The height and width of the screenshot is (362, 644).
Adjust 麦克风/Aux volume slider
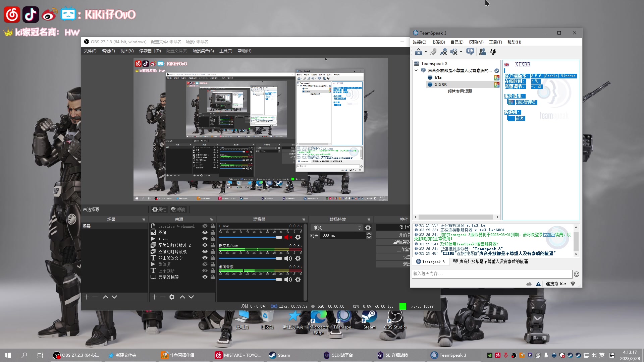pyautogui.click(x=251, y=258)
